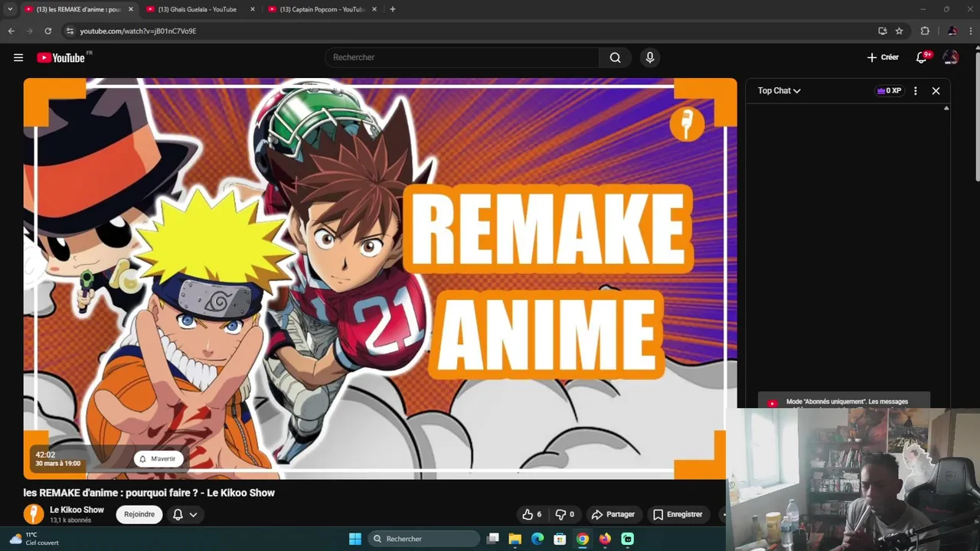Open the weather widget showing 11°C
Image resolution: width=980 pixels, height=551 pixels.
coord(34,539)
